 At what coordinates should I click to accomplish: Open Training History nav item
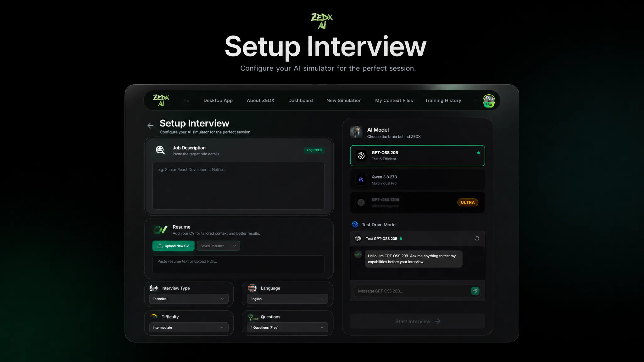(443, 101)
